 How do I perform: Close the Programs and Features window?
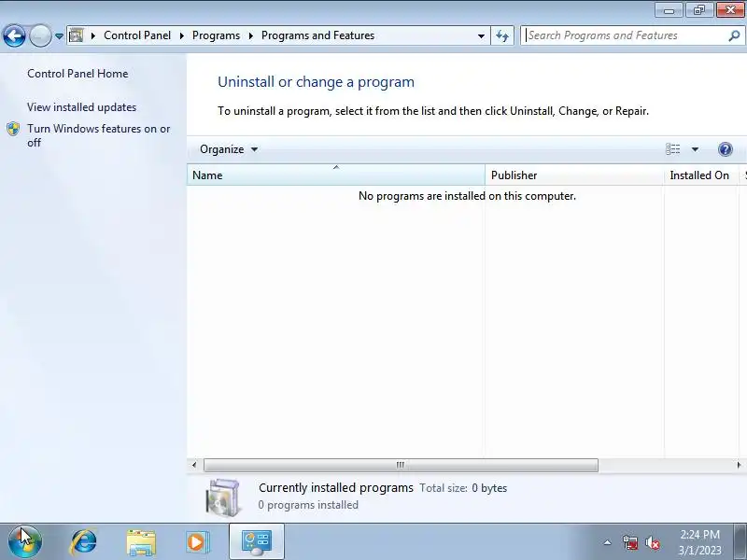[x=730, y=10]
